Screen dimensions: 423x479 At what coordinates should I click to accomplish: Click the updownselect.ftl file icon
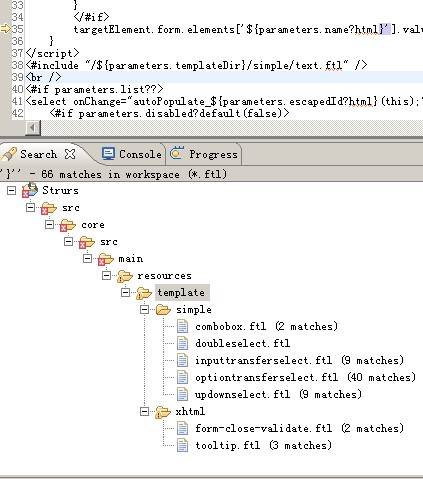click(182, 394)
